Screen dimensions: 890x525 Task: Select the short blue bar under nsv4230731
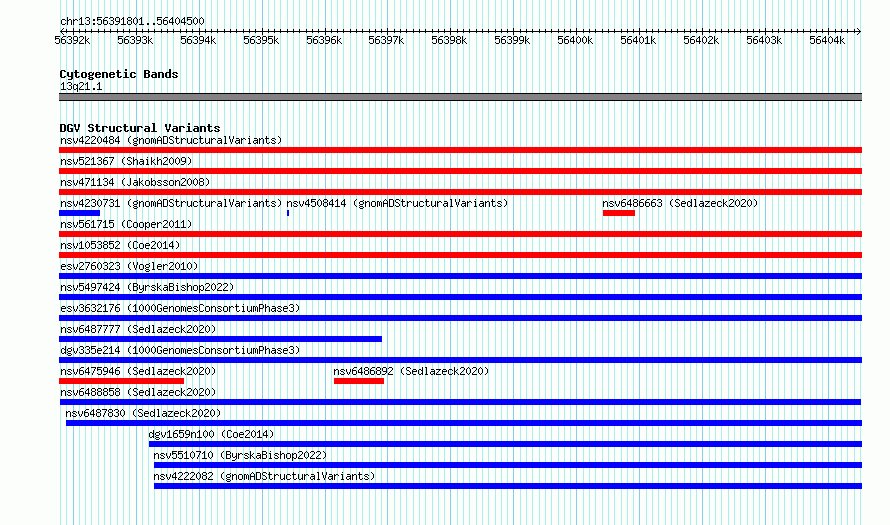click(79, 213)
